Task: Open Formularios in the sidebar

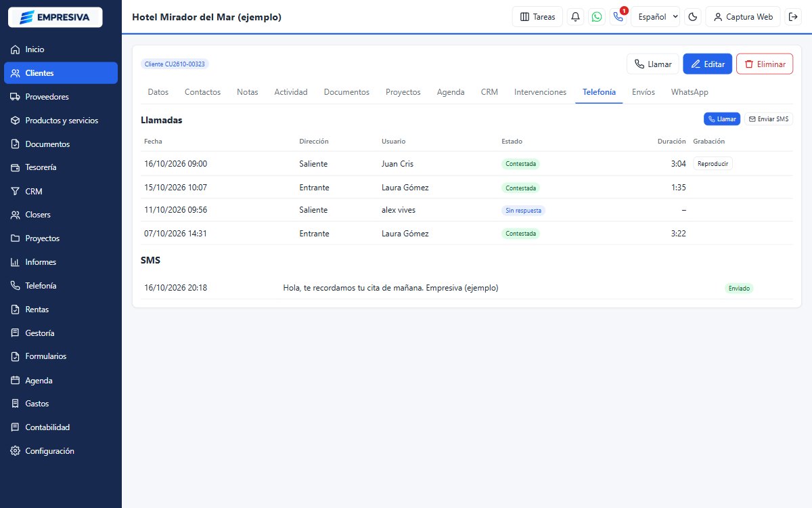Action: coord(61,356)
